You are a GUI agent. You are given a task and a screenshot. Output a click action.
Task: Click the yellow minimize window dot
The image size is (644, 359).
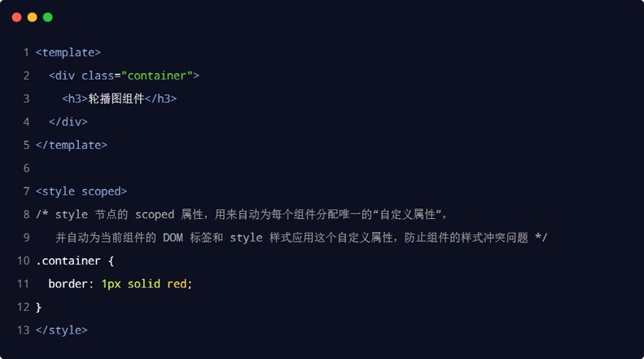coord(33,17)
